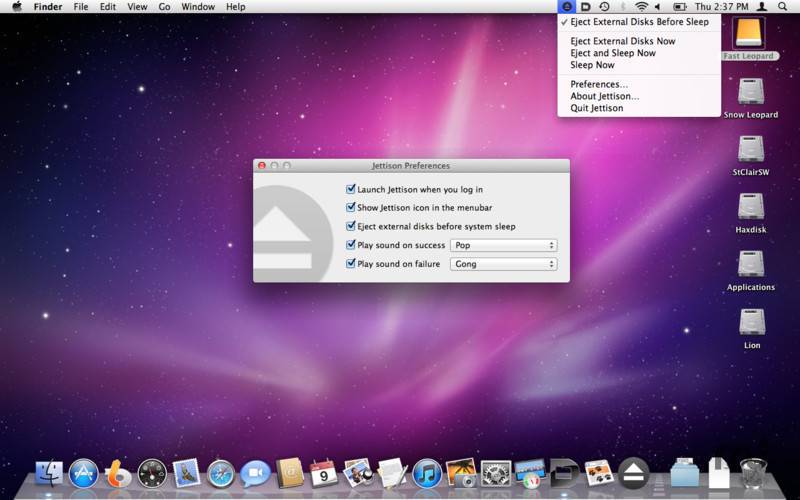Select the Lion disk icon
Image resolution: width=800 pixels, height=500 pixels.
coord(752,322)
